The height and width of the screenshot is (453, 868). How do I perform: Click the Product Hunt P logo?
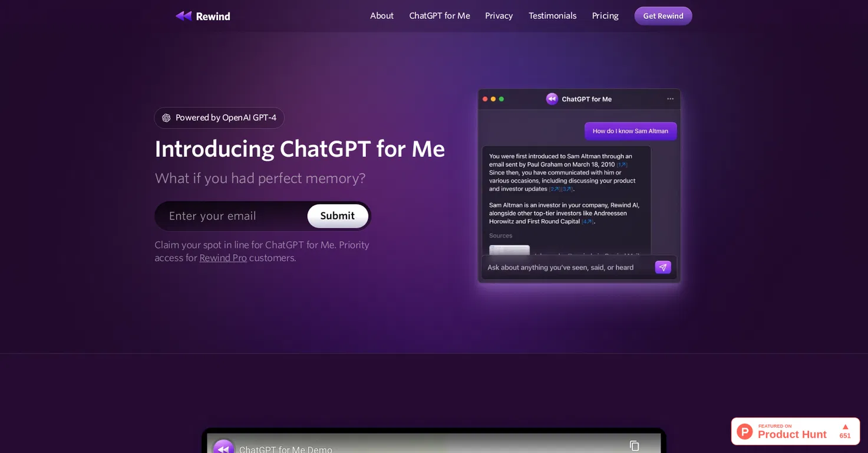(x=745, y=431)
